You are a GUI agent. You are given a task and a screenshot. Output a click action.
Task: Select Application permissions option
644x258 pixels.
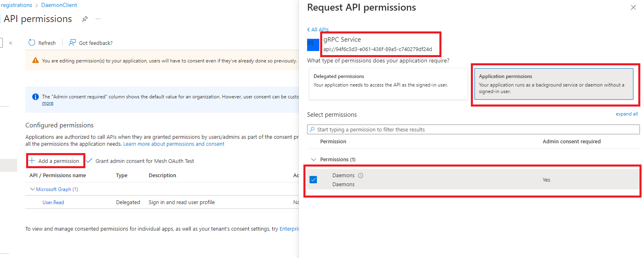point(553,84)
